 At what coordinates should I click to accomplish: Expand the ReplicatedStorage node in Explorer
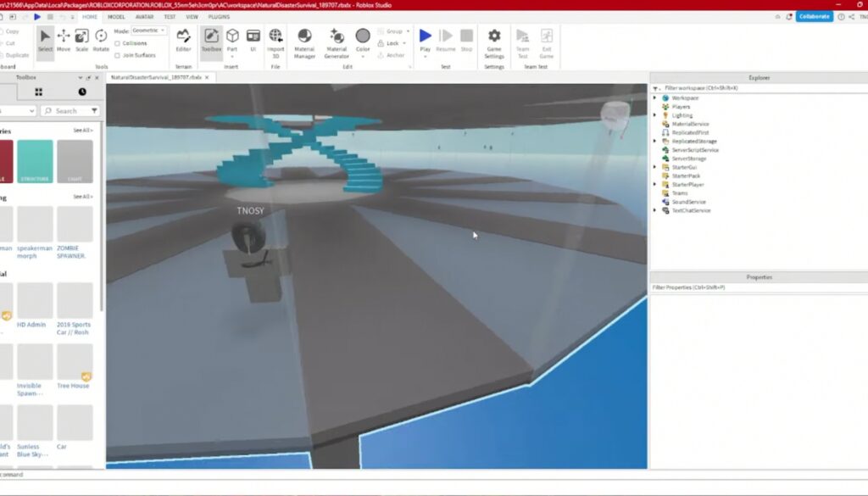[655, 141]
